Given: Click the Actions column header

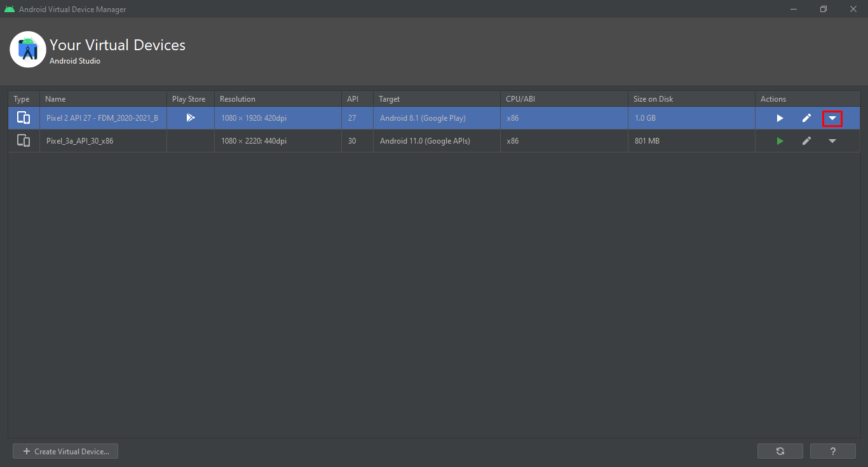Looking at the screenshot, I should coord(808,98).
